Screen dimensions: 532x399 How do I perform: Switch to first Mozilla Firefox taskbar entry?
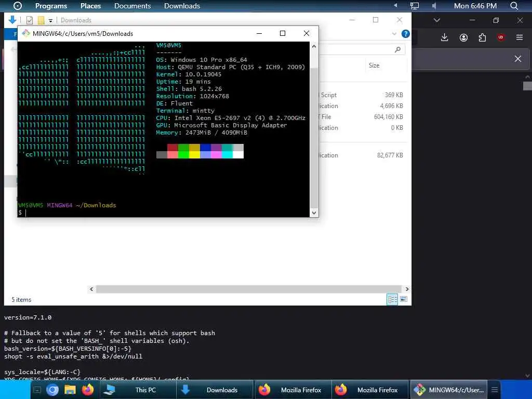(292, 390)
